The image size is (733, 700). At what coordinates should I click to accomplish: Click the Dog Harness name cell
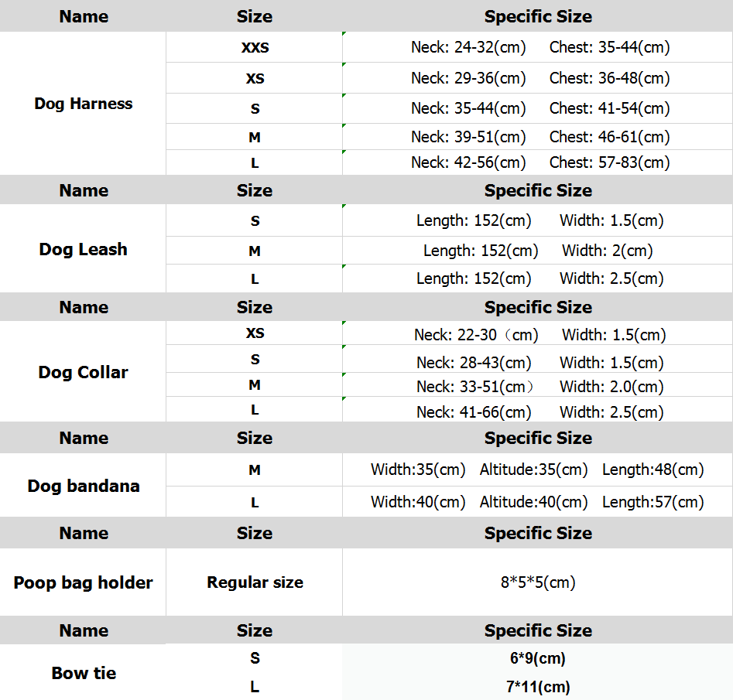pyautogui.click(x=84, y=104)
